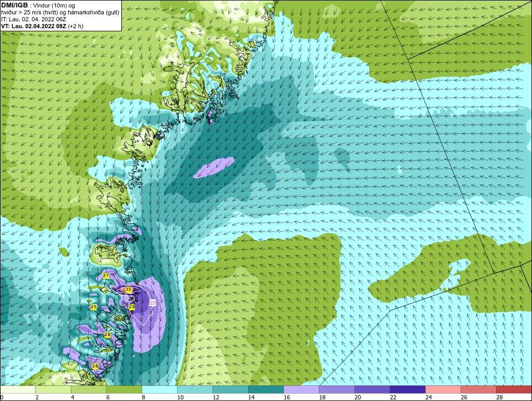532x401 pixels.
Task: Click the yellow 29 gust label
Action: point(132,307)
